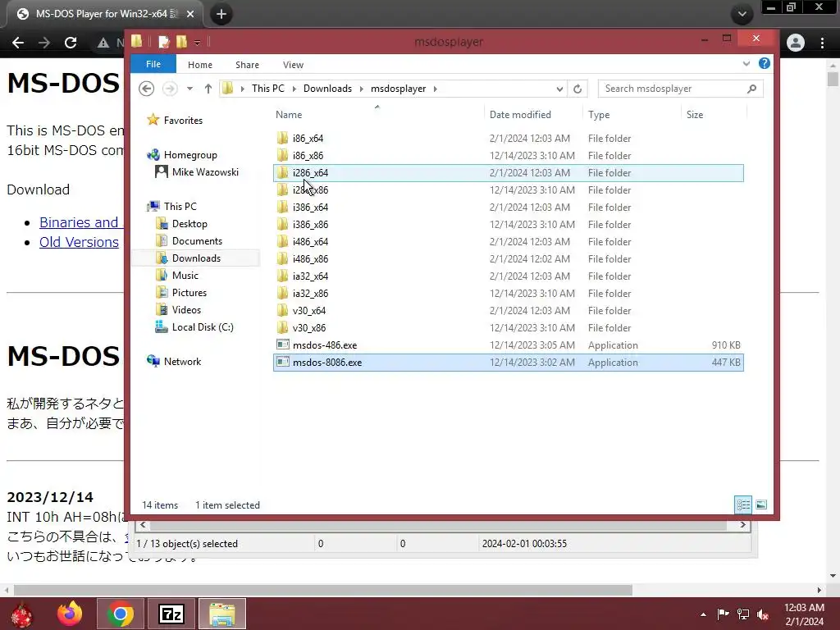Select the i286_x64 folder row
The image size is (840, 630).
click(x=508, y=173)
